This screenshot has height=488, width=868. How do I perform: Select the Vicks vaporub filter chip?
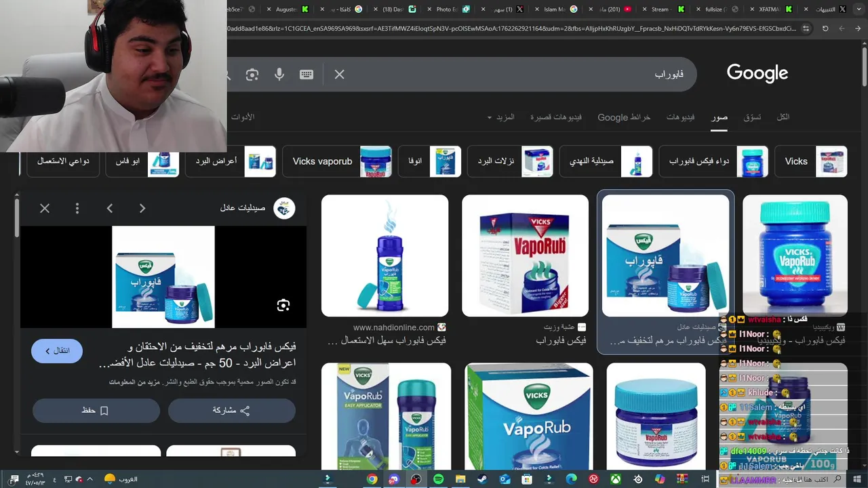337,161
